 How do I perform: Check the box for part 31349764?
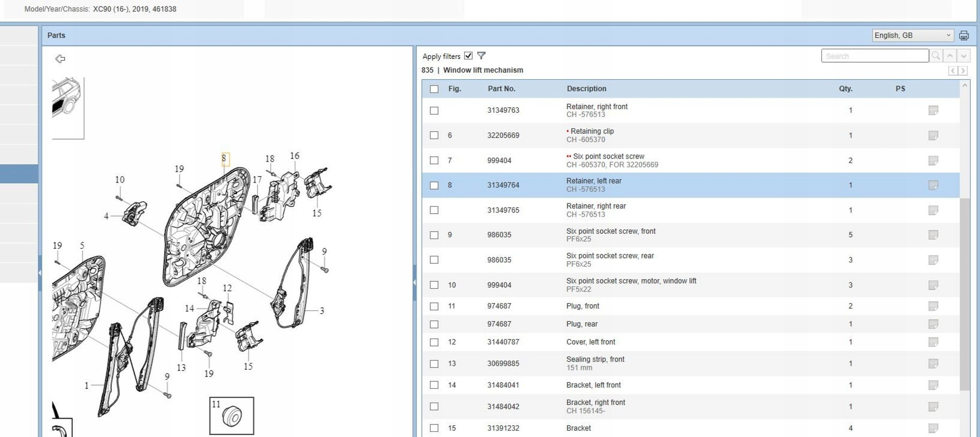click(434, 185)
